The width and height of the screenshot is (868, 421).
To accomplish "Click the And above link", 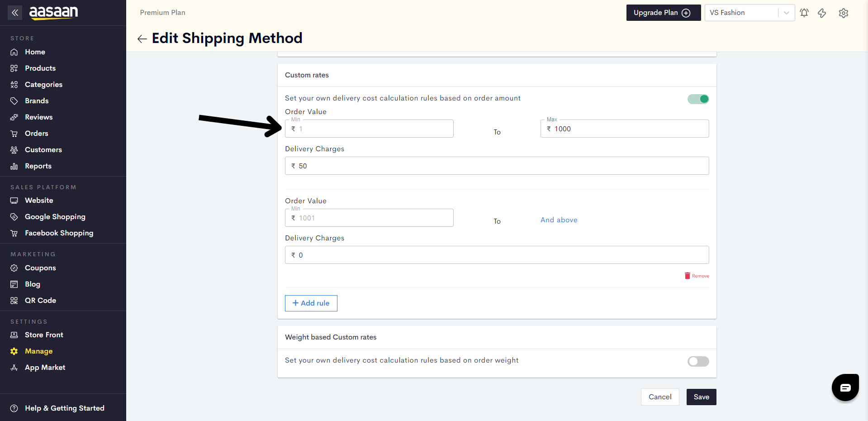I will tap(559, 220).
